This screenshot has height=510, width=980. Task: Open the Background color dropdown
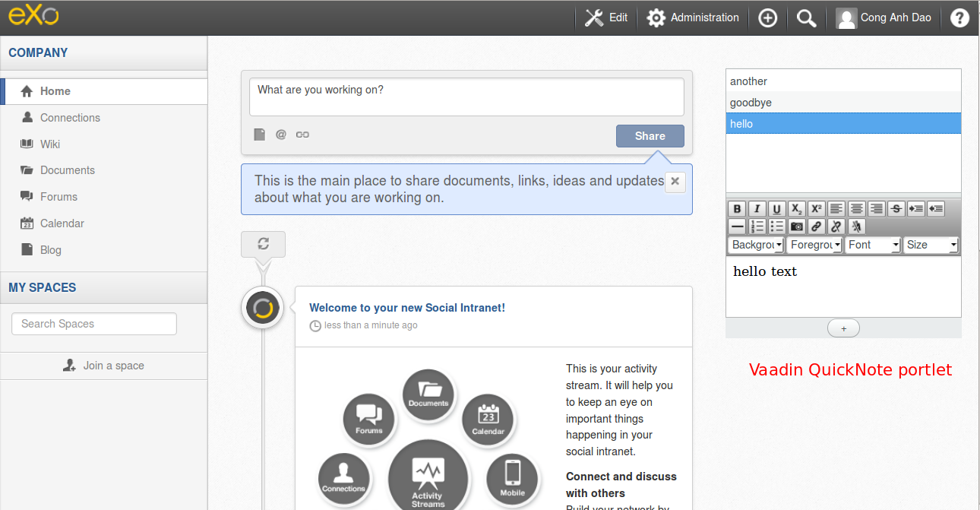[x=756, y=245]
